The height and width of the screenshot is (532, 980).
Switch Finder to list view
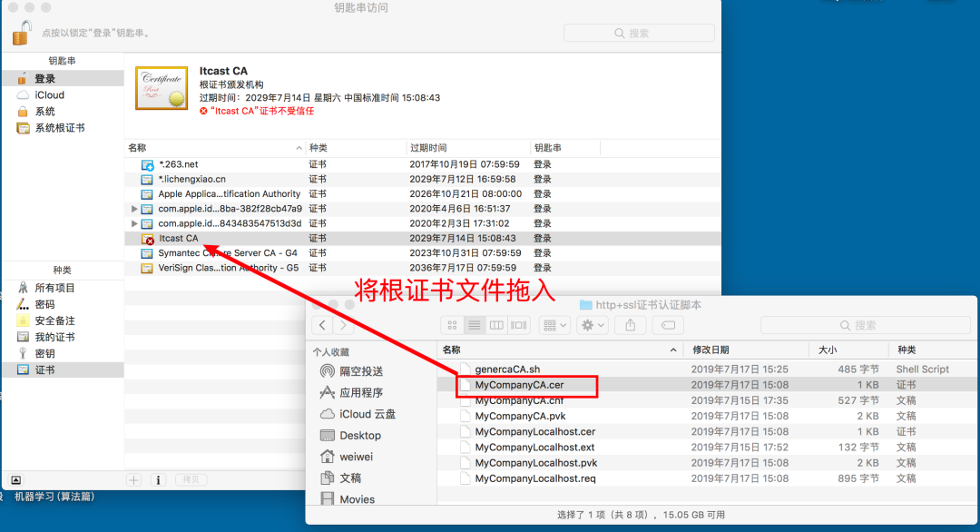coord(475,325)
